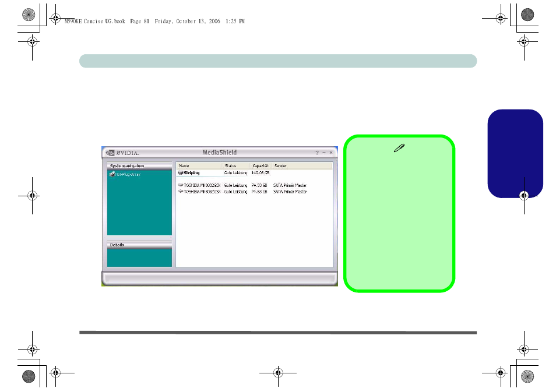Select the Striping 149.06 GB capacity cell
The height and width of the screenshot is (392, 556).
pos(261,173)
